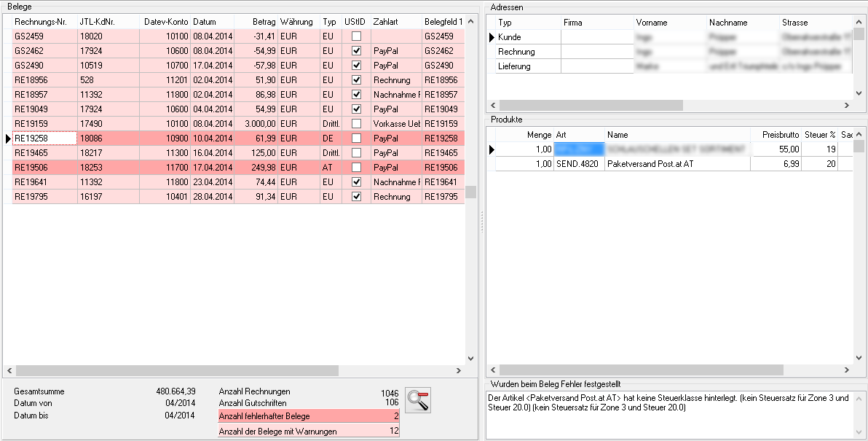The height and width of the screenshot is (441, 868).
Task: Click the Produkte panel scroll-down arrow
Action: pyautogui.click(x=859, y=358)
